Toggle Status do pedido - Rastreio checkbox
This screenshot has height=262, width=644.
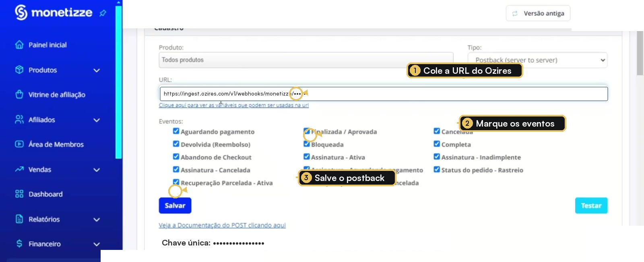coord(437,169)
